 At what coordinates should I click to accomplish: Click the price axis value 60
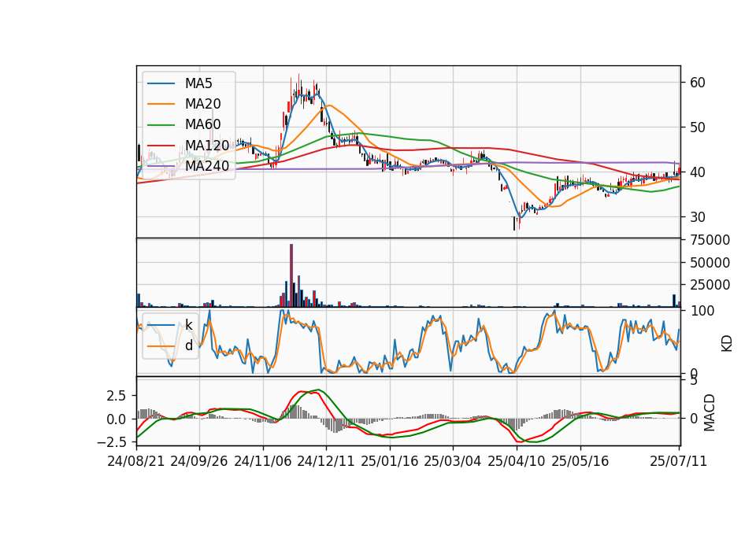point(698,83)
